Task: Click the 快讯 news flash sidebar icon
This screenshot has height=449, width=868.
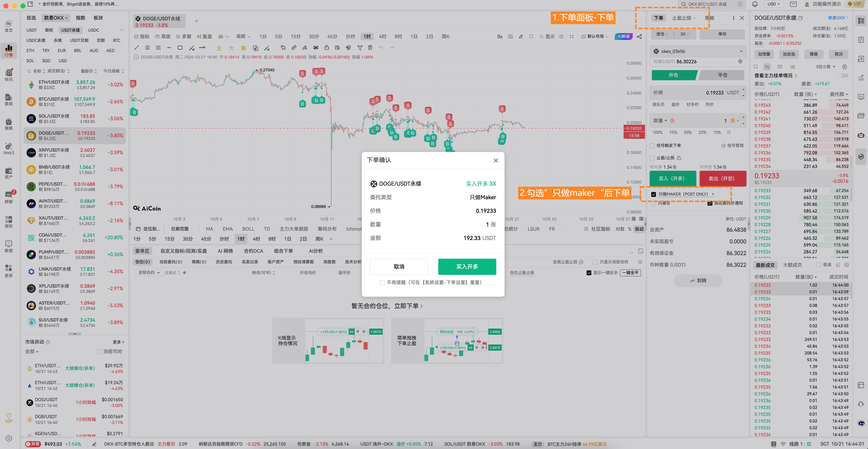Action: point(9,75)
